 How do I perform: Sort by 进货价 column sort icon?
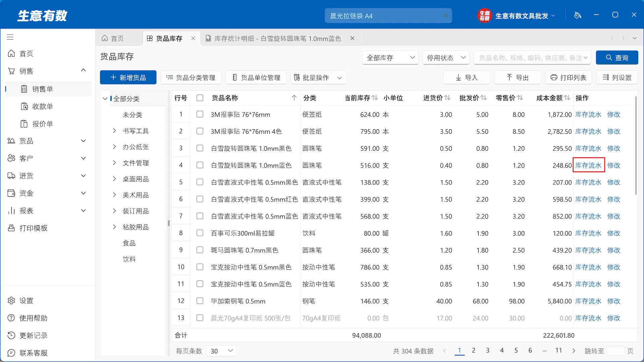447,98
